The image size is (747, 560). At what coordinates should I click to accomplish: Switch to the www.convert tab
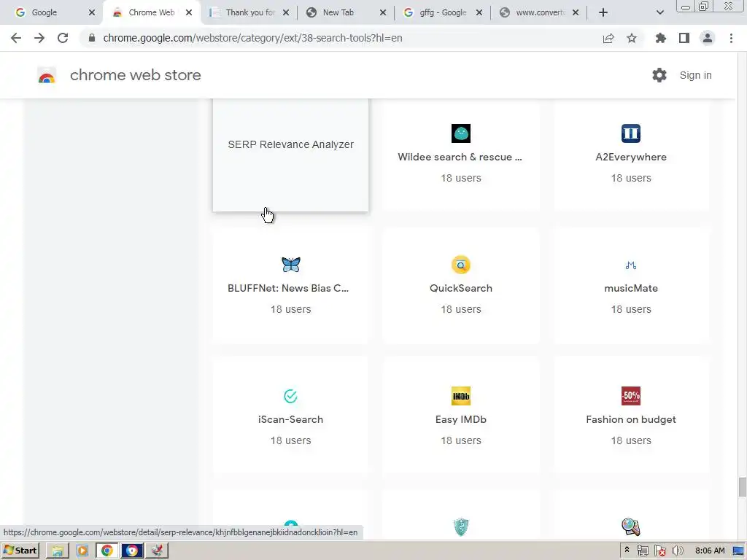tap(540, 12)
